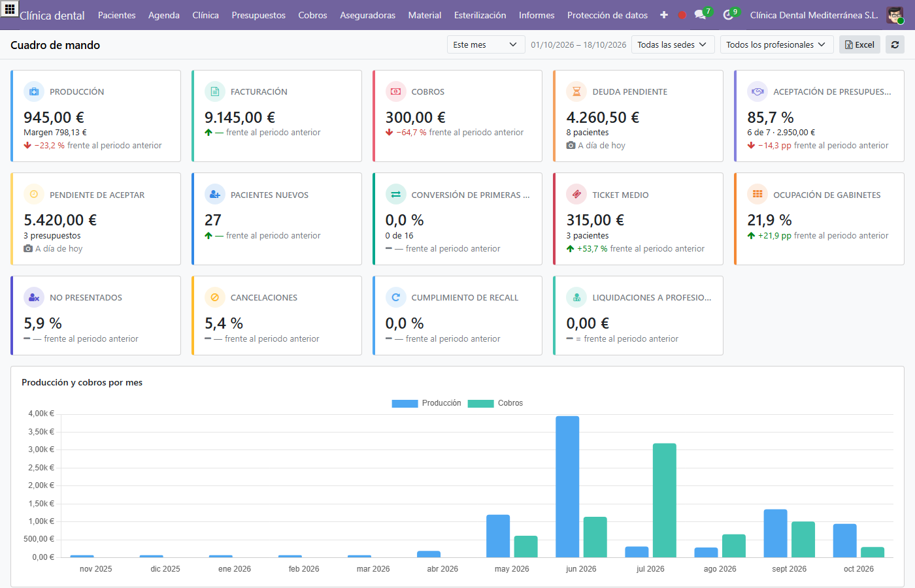Image resolution: width=915 pixels, height=588 pixels.
Task: Click the Deuda pendiente hourglass icon
Action: coord(576,91)
